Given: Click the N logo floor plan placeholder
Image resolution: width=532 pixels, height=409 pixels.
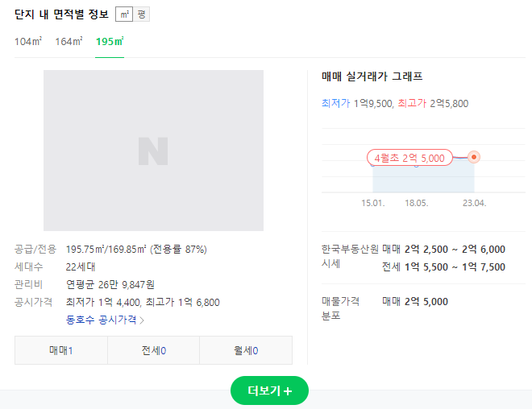Looking at the screenshot, I should [x=153, y=151].
